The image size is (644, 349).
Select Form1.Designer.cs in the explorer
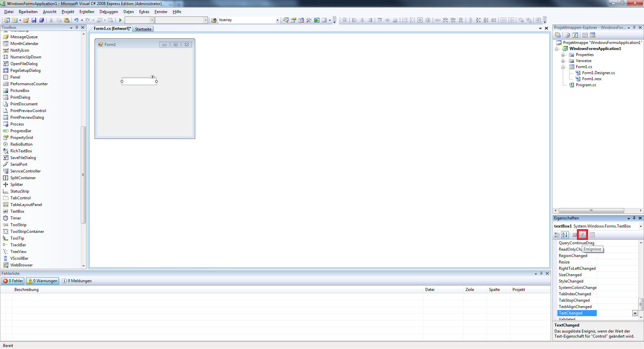598,73
